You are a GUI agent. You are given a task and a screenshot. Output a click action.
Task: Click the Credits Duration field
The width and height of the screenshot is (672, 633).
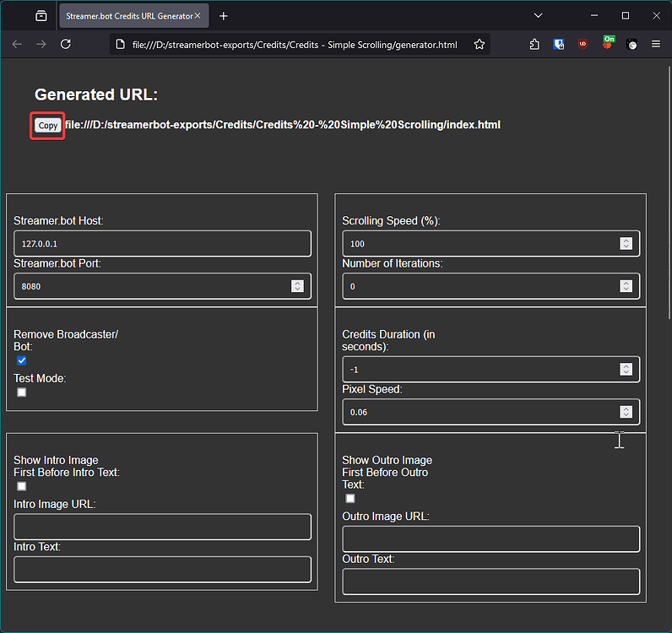pos(491,369)
